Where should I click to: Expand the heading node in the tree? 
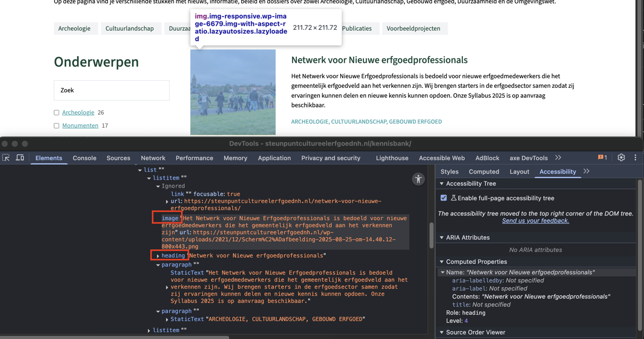point(158,256)
